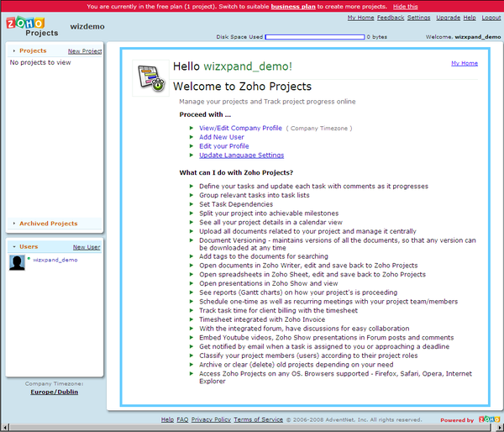Click the Users panel heading

[x=29, y=247]
